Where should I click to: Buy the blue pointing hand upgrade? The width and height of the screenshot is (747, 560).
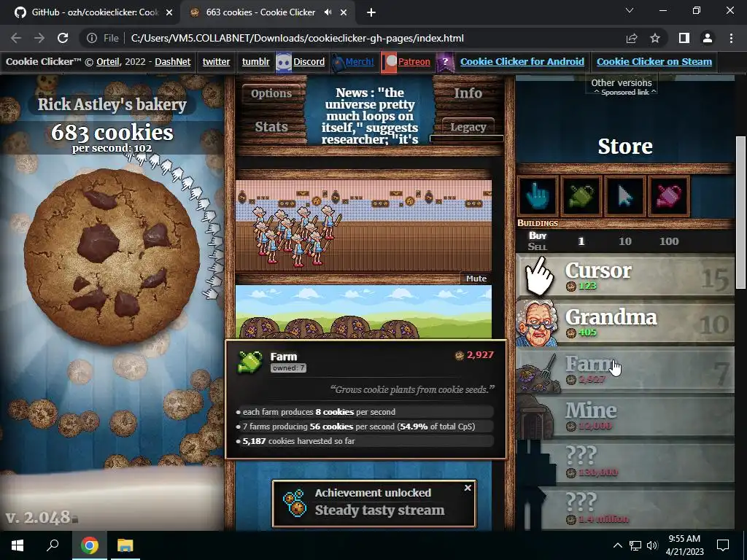point(538,195)
